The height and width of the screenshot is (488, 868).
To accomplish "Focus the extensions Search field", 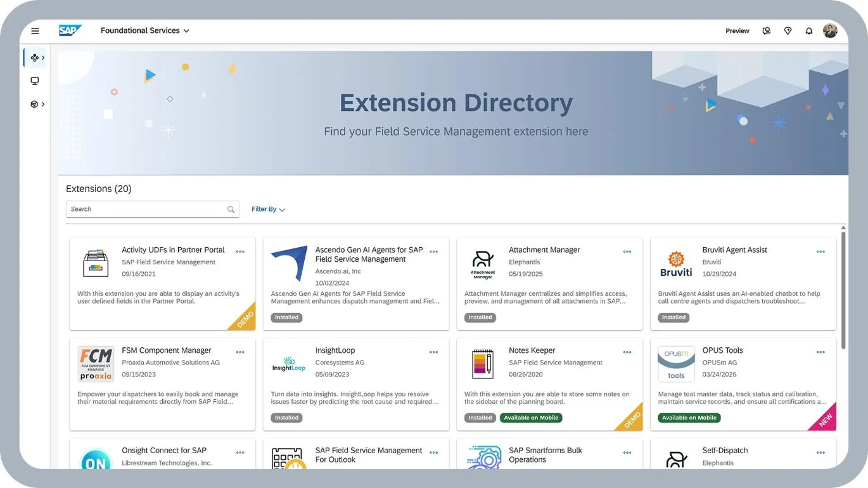I will (153, 209).
